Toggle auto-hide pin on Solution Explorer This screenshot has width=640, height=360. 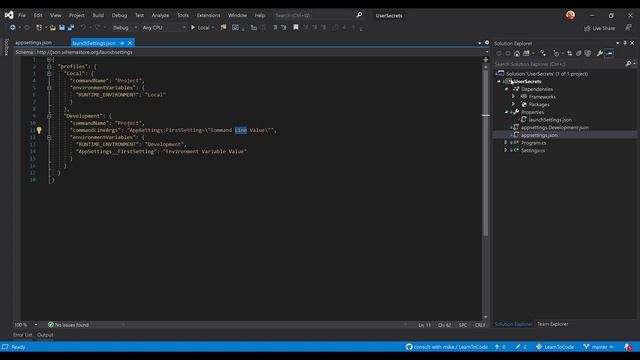click(625, 43)
